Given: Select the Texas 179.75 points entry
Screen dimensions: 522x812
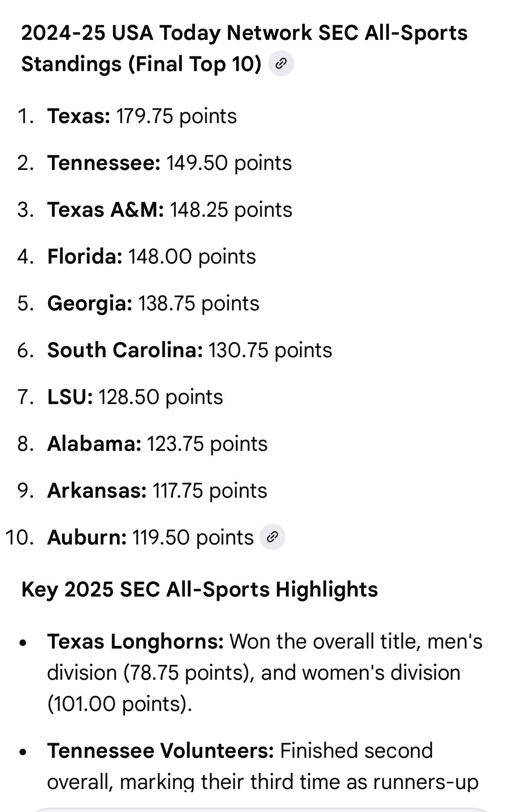Looking at the screenshot, I should point(142,116).
